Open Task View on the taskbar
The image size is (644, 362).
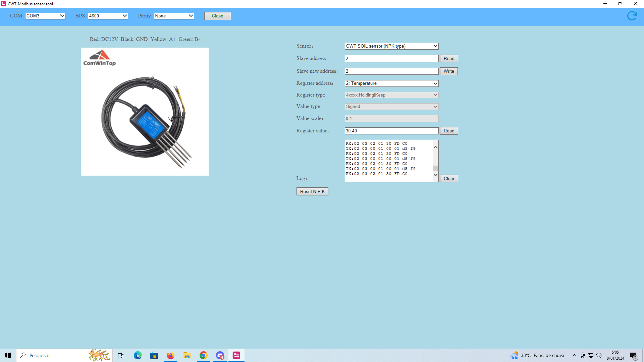point(121,355)
